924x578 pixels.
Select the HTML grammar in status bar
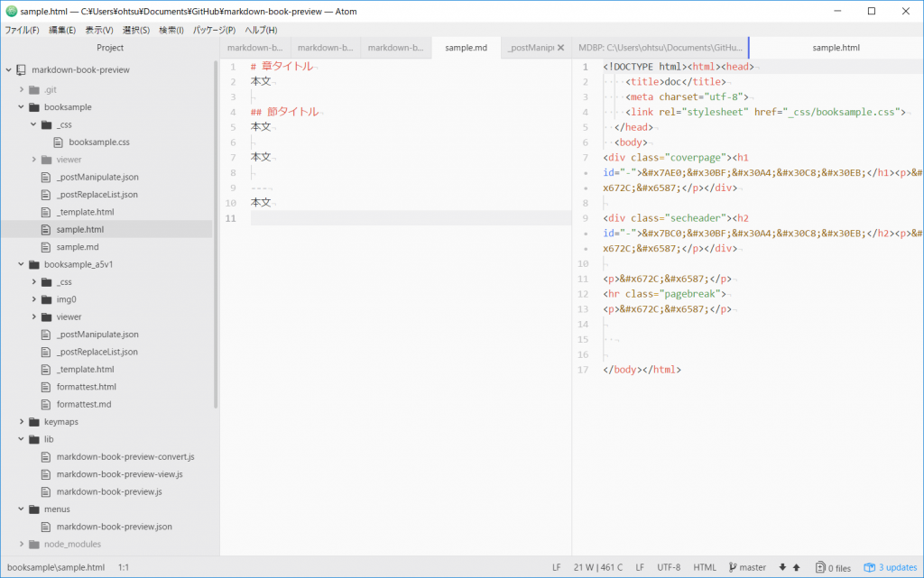[x=704, y=567]
